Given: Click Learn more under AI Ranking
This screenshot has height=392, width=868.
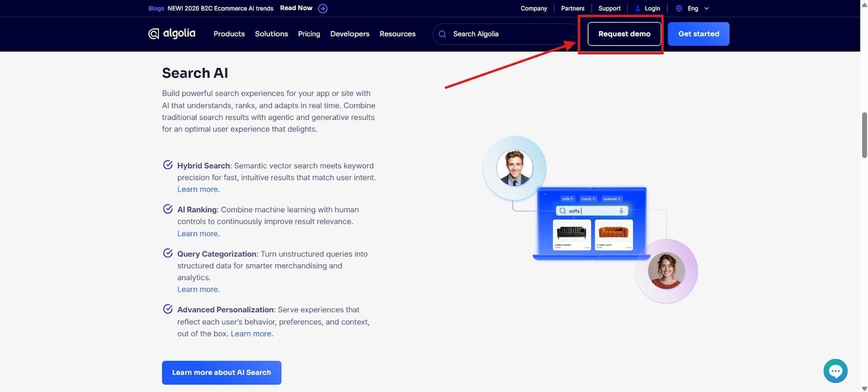Looking at the screenshot, I should [197, 233].
